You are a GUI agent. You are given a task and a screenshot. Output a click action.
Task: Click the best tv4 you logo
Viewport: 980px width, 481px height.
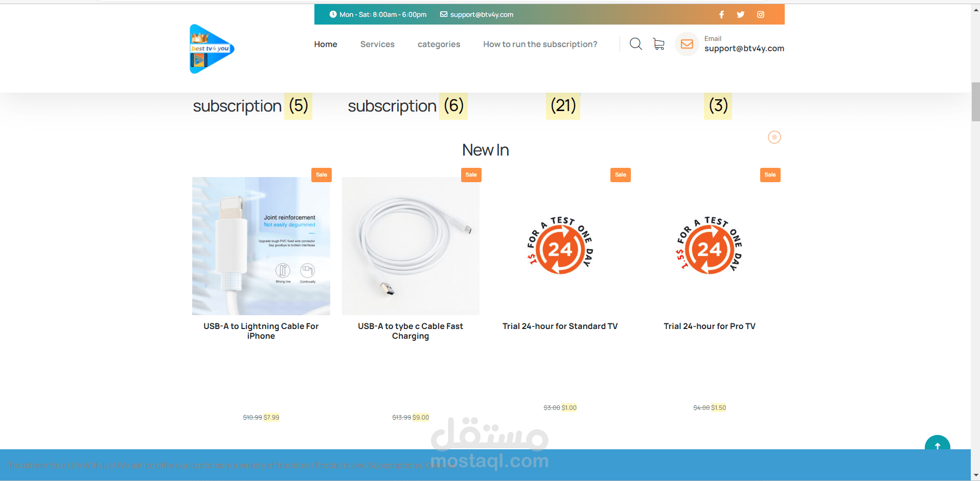(212, 49)
